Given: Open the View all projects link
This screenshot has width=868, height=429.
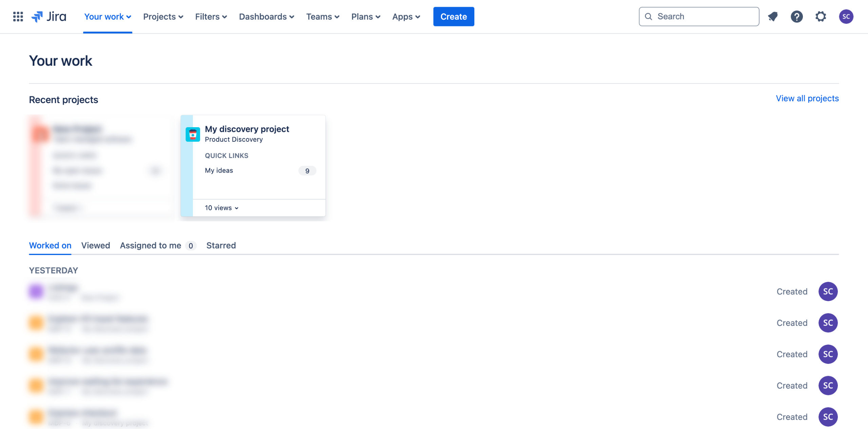Looking at the screenshot, I should coord(807,98).
